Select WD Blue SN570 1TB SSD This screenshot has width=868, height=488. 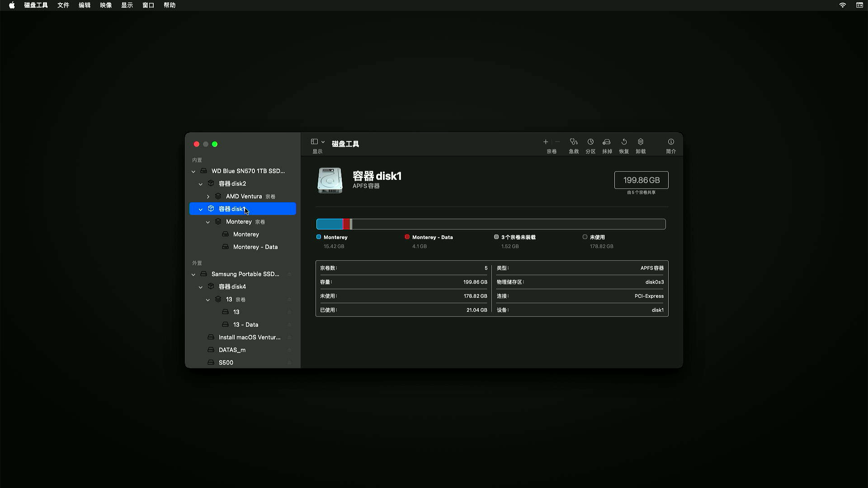243,171
